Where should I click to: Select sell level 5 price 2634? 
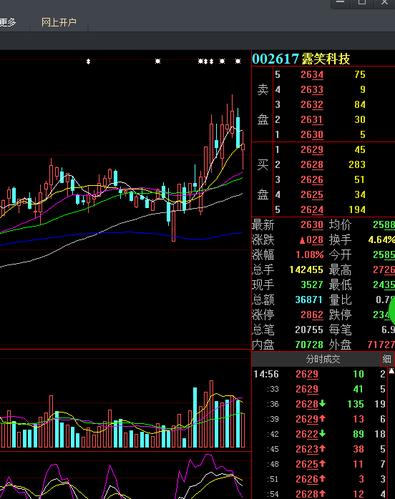pyautogui.click(x=312, y=75)
